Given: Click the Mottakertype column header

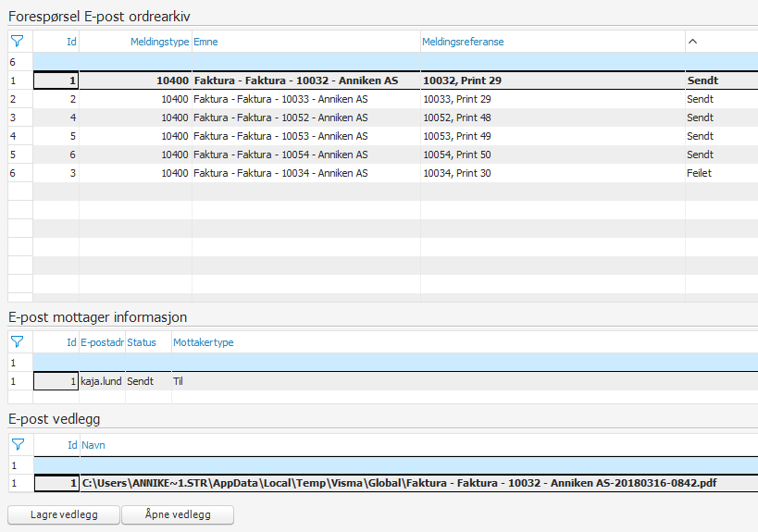Looking at the screenshot, I should point(204,342).
